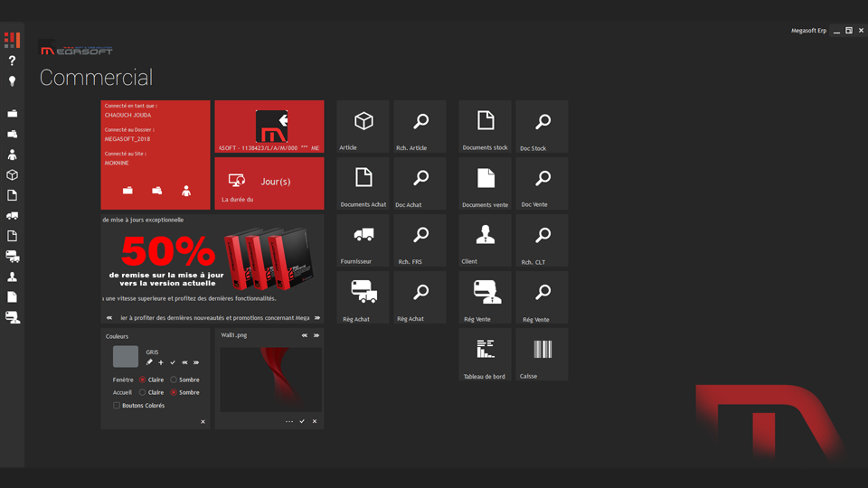The image size is (868, 488).
Task: Click the plus icon under GRIS
Action: coord(161,362)
